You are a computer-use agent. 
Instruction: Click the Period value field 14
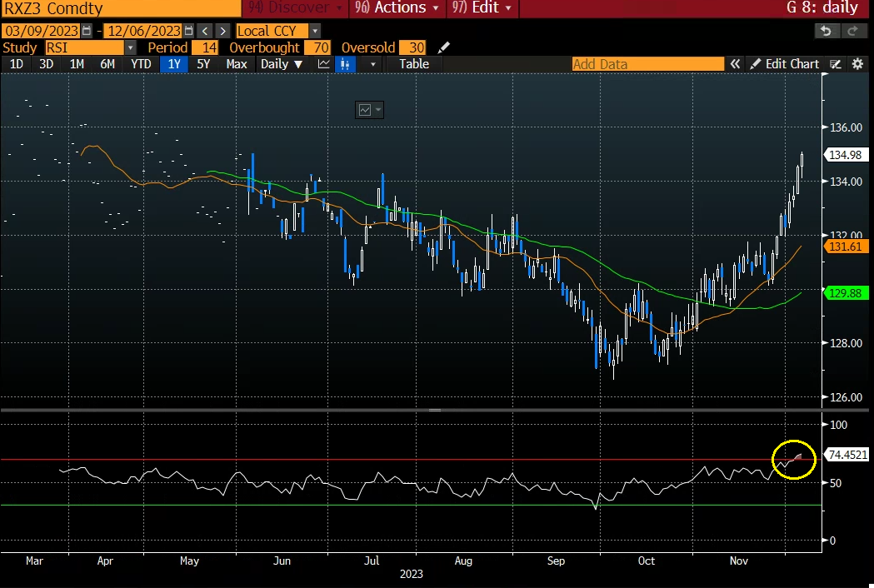206,48
